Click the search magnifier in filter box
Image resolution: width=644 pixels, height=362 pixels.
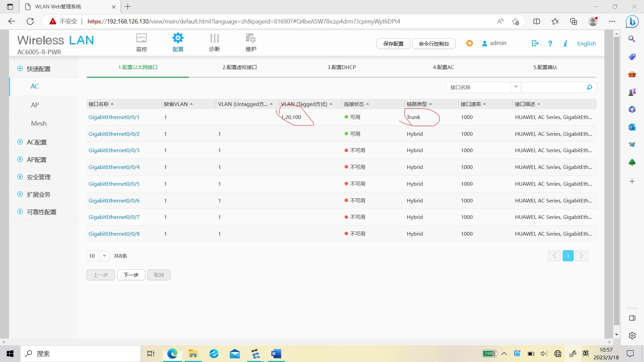[589, 87]
